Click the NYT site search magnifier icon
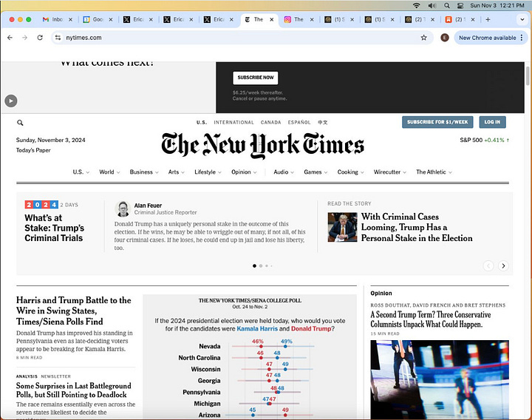This screenshot has width=532, height=420. click(20, 123)
